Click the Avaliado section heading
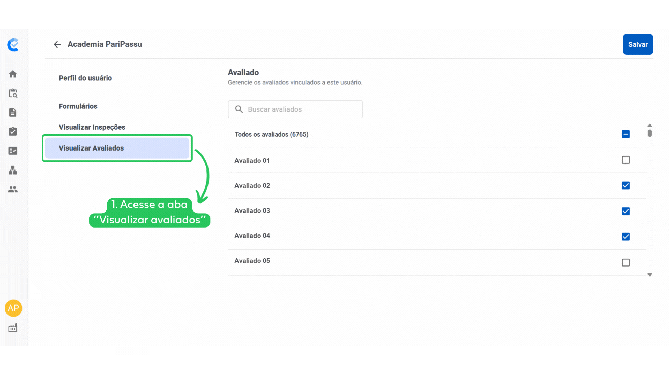Screen dimensions: 670x376 coord(243,72)
